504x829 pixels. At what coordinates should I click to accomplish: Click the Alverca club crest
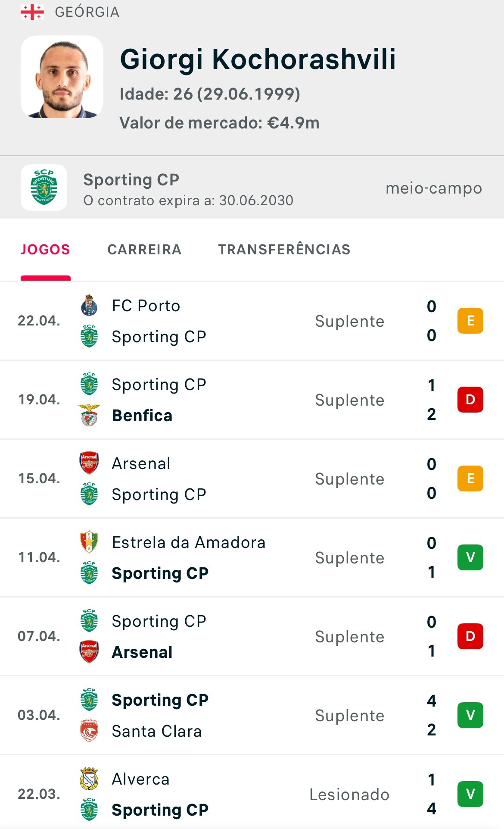pyautogui.click(x=89, y=779)
